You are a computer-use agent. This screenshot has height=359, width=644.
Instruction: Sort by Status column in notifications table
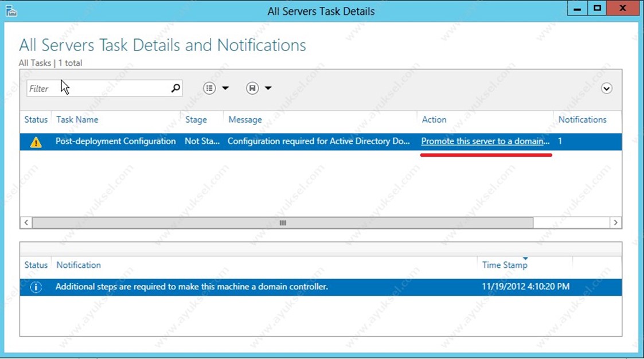[36, 265]
